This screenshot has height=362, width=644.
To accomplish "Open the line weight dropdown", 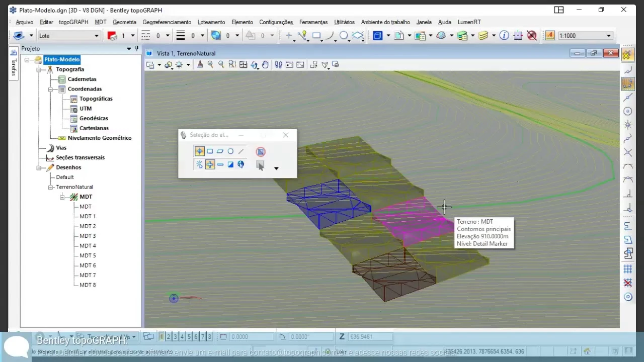I will [x=202, y=36].
